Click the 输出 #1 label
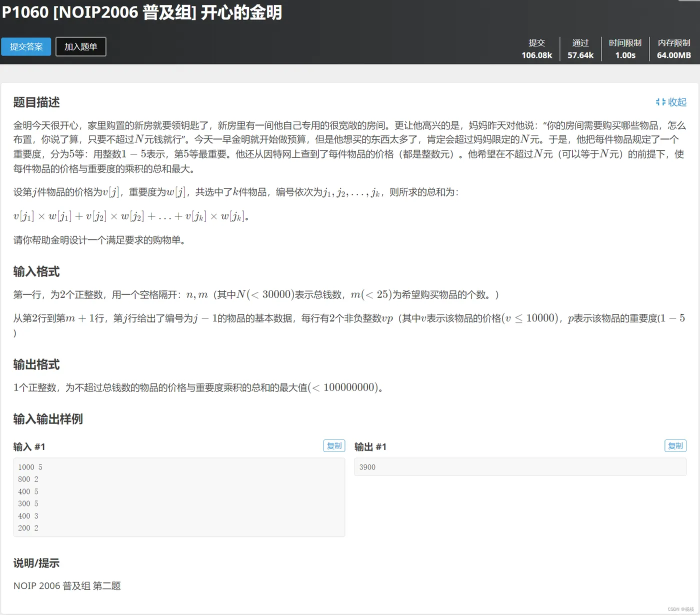Viewport: 700px width, 615px height. [370, 447]
